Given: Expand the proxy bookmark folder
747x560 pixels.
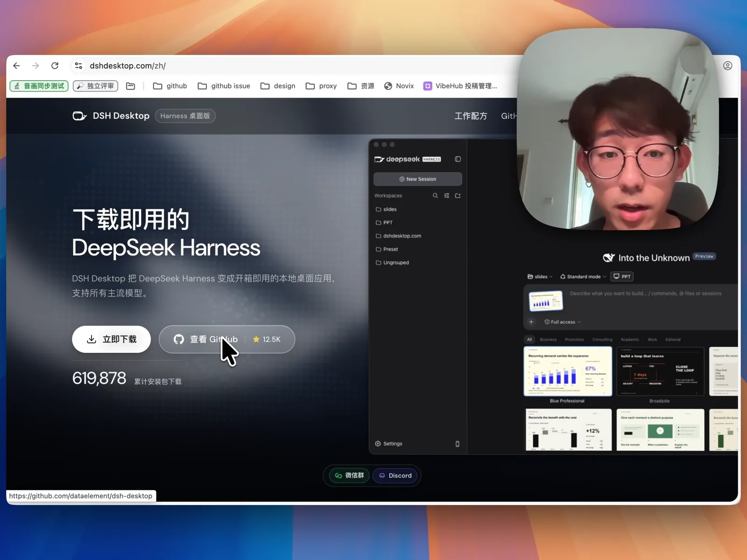Looking at the screenshot, I should tap(321, 86).
